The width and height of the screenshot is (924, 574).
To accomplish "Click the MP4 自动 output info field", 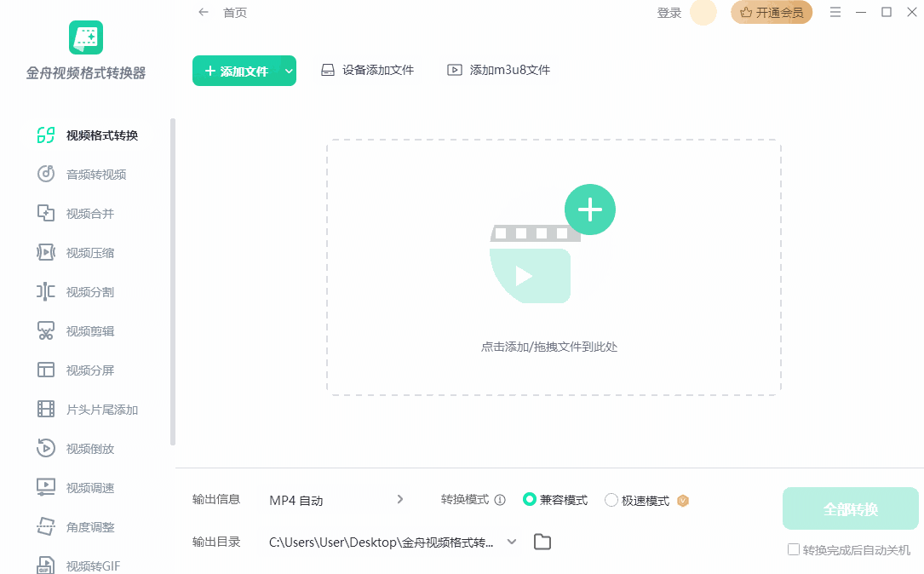I will click(336, 501).
